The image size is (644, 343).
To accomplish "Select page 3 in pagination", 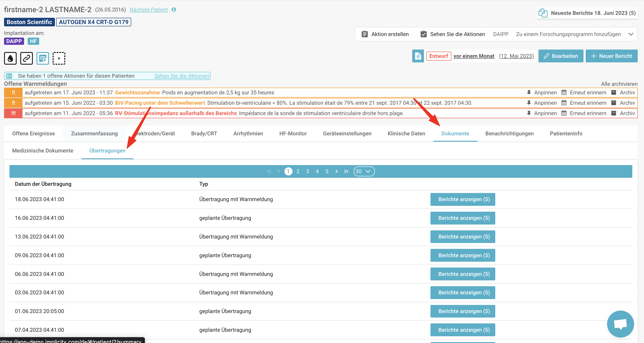I will click(x=308, y=171).
